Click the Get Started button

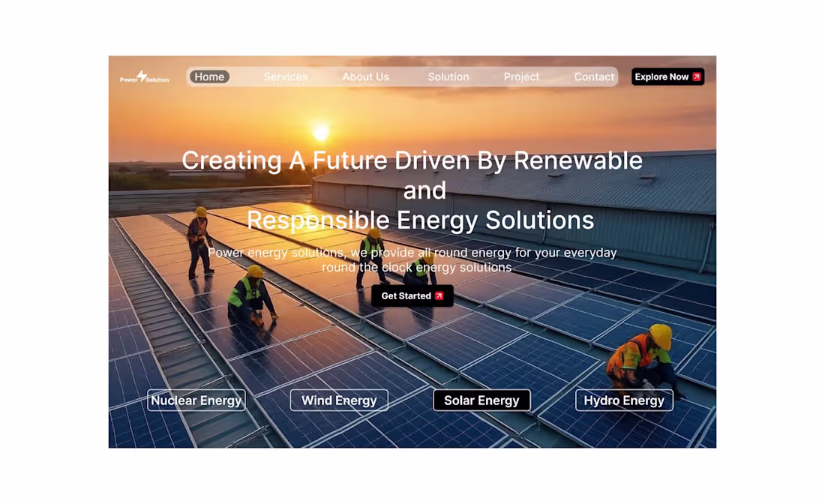tap(412, 296)
